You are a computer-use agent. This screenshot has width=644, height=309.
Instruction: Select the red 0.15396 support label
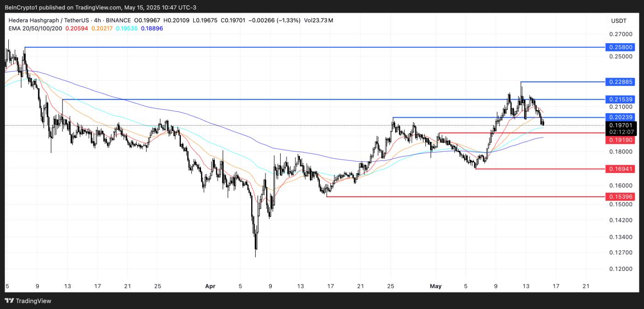621,196
